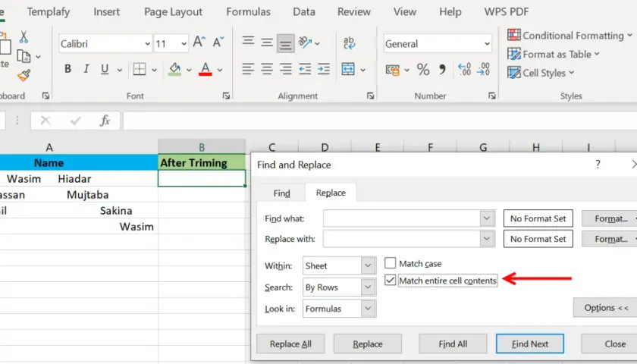637x364 pixels.
Task: Click Merge & Center icon
Action: (348, 69)
